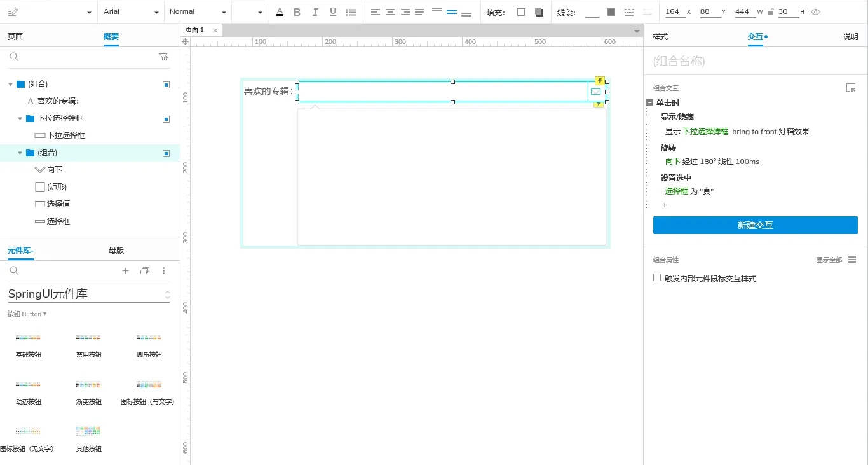Select the 向下 item in outline
The image size is (868, 465).
(x=55, y=170)
